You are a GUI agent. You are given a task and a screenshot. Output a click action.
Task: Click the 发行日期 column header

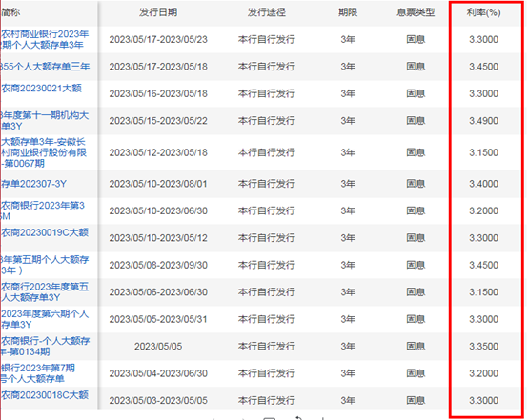coord(158,12)
